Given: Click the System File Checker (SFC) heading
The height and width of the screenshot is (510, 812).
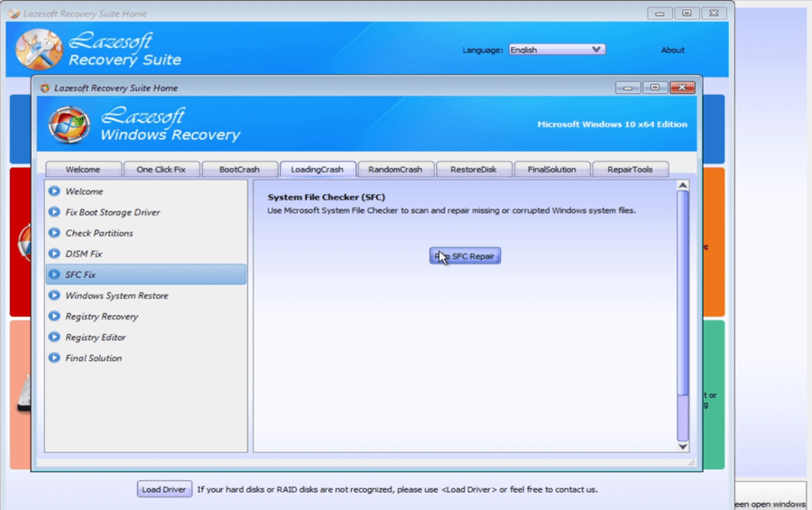Looking at the screenshot, I should (x=327, y=197).
